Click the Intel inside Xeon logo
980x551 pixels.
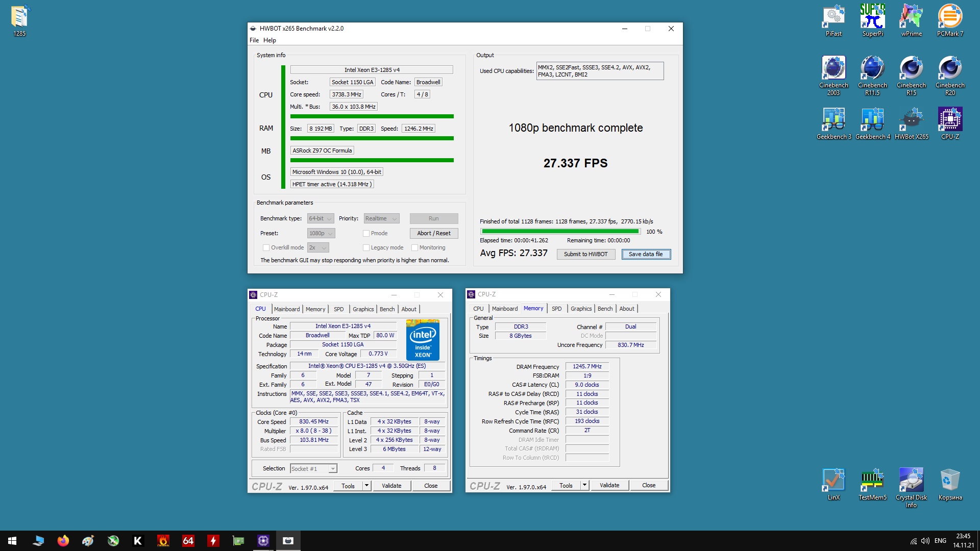click(423, 340)
